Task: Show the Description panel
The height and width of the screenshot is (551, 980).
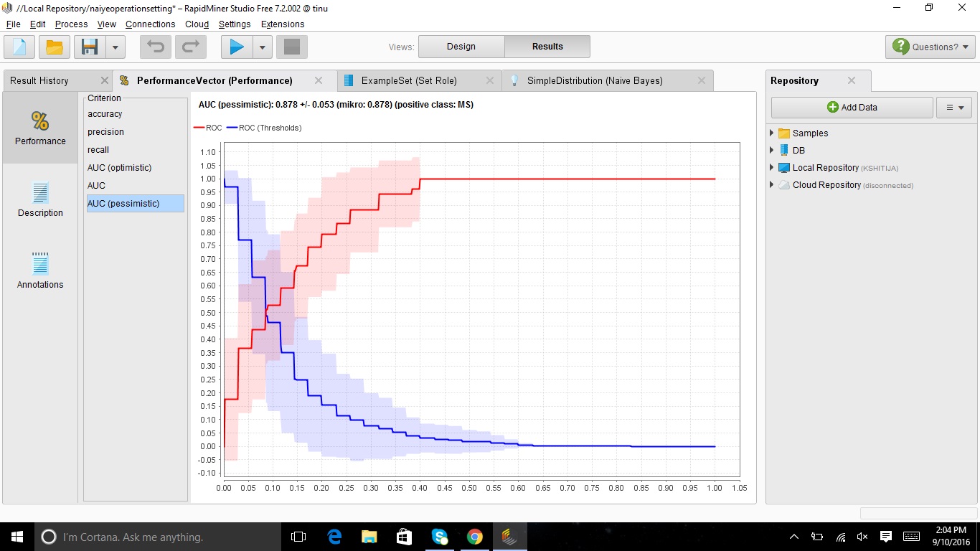Action: tap(39, 201)
